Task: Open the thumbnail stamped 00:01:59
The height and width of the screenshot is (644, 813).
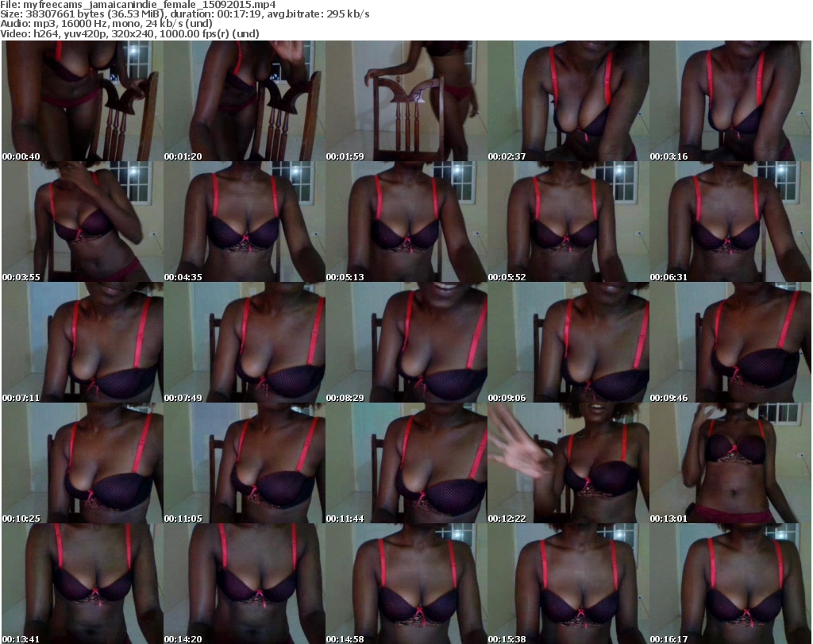Action: (x=406, y=101)
